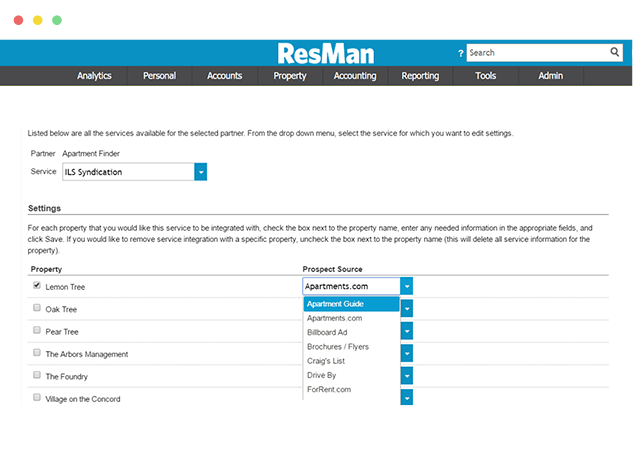Open the help question mark icon
This screenshot has width=634, height=473.
(x=460, y=53)
